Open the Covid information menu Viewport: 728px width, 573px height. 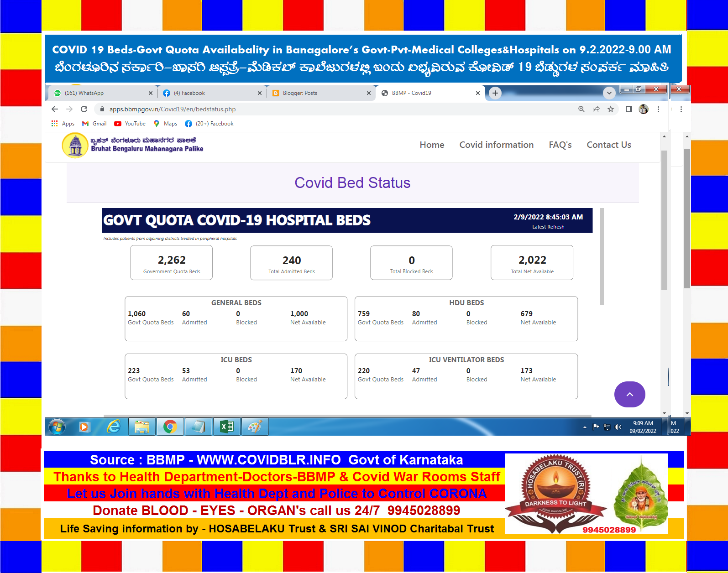click(496, 145)
